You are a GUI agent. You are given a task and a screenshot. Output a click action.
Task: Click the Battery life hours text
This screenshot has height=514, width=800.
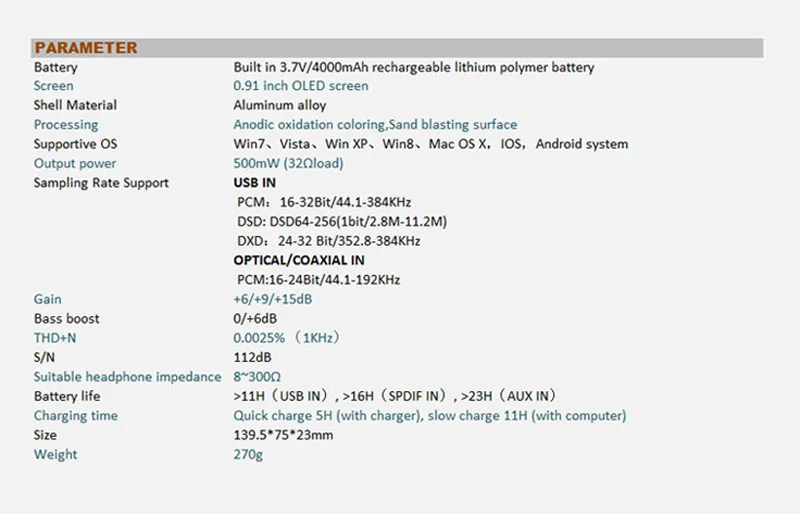click(394, 396)
